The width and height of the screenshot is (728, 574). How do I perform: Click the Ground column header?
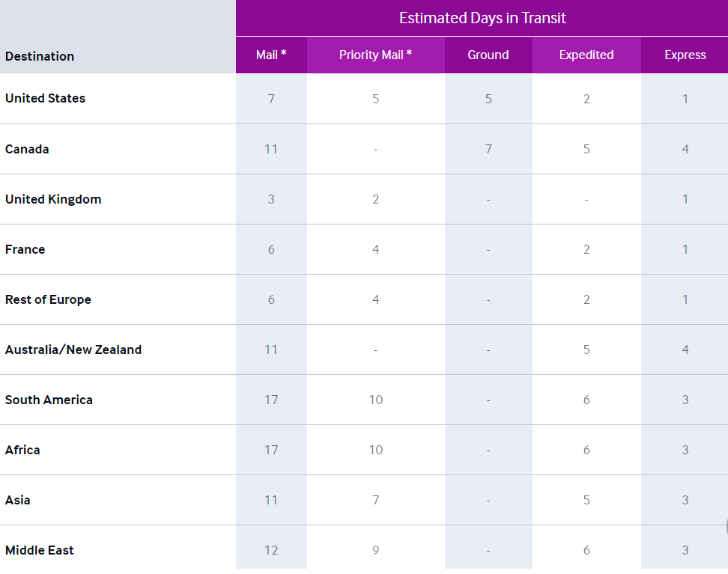(488, 55)
